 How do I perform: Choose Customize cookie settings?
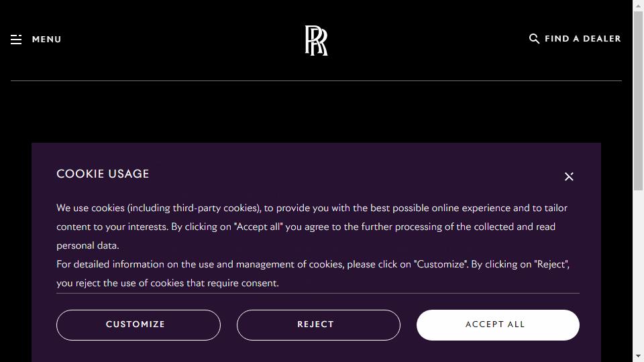138,324
